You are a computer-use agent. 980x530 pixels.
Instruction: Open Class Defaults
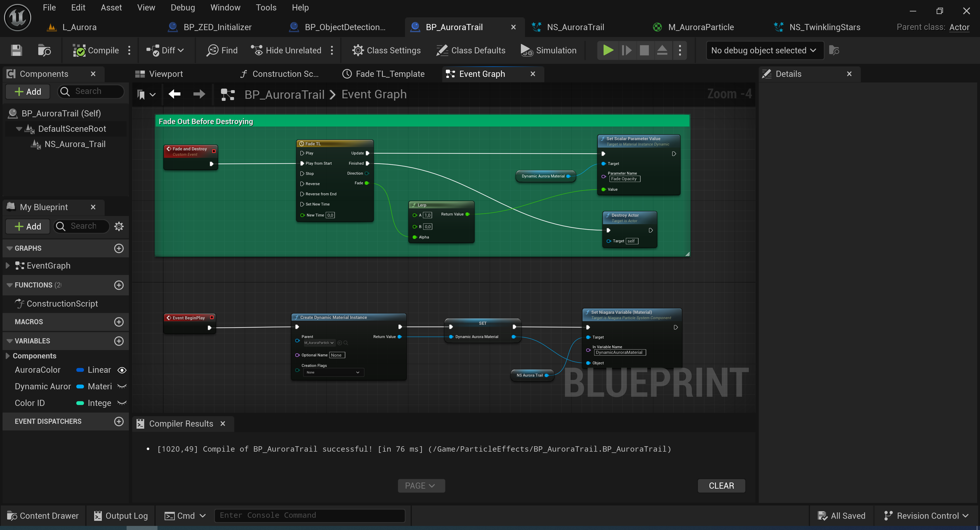[x=471, y=50]
